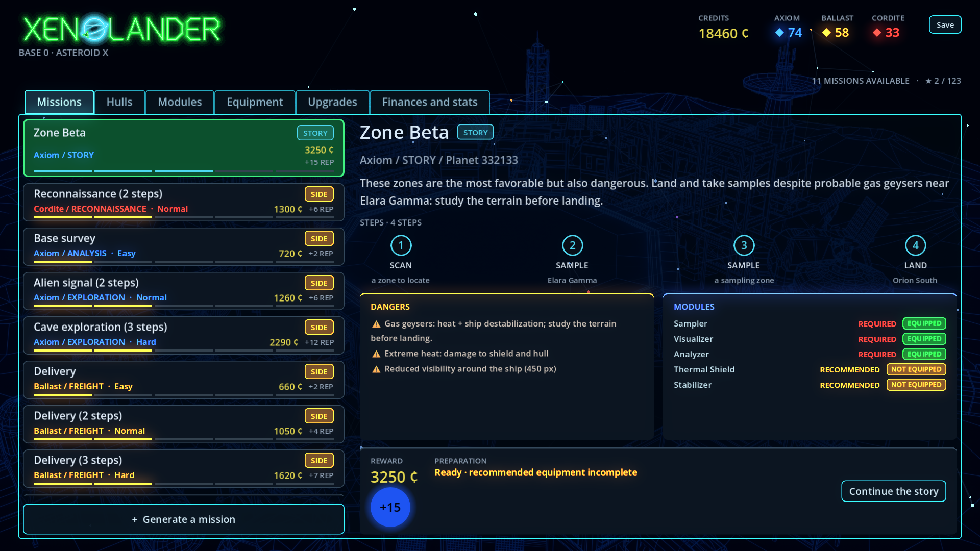980x551 pixels.
Task: Click the gas geysers warning triangle icon
Action: tap(376, 324)
